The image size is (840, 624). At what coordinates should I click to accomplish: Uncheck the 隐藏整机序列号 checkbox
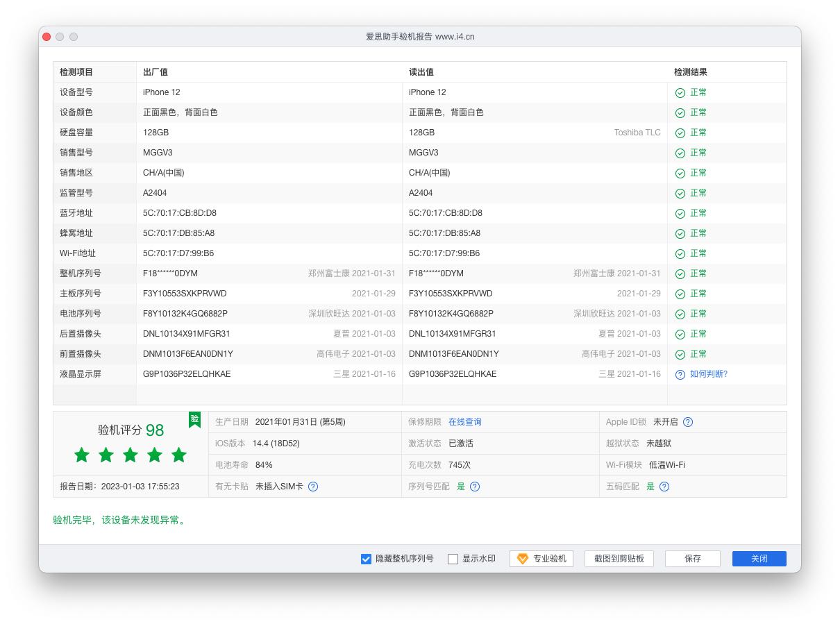(367, 559)
